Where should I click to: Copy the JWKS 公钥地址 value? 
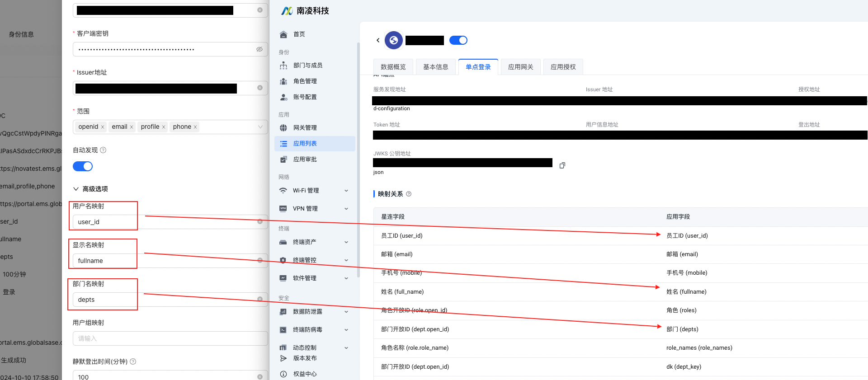click(x=562, y=165)
